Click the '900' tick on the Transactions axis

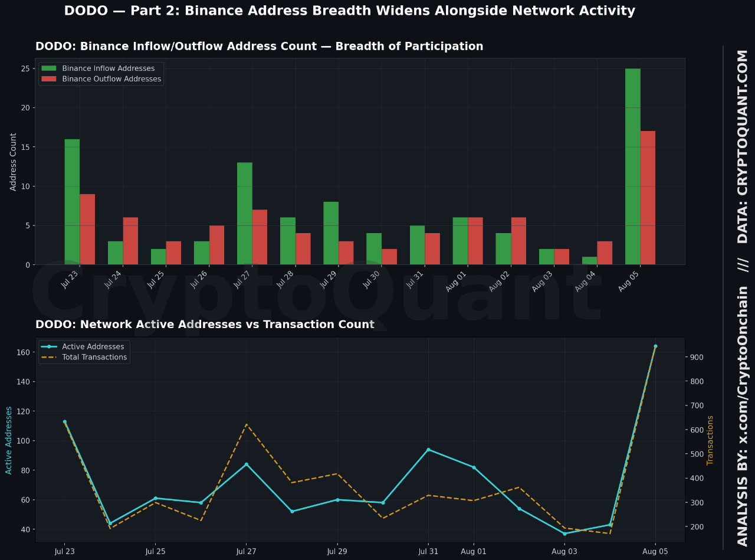697,358
